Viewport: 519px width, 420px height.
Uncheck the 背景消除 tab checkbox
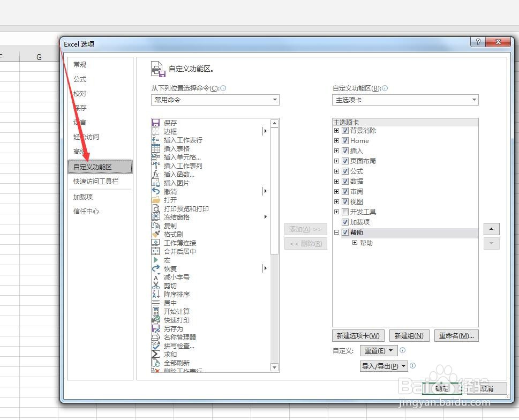pos(345,130)
